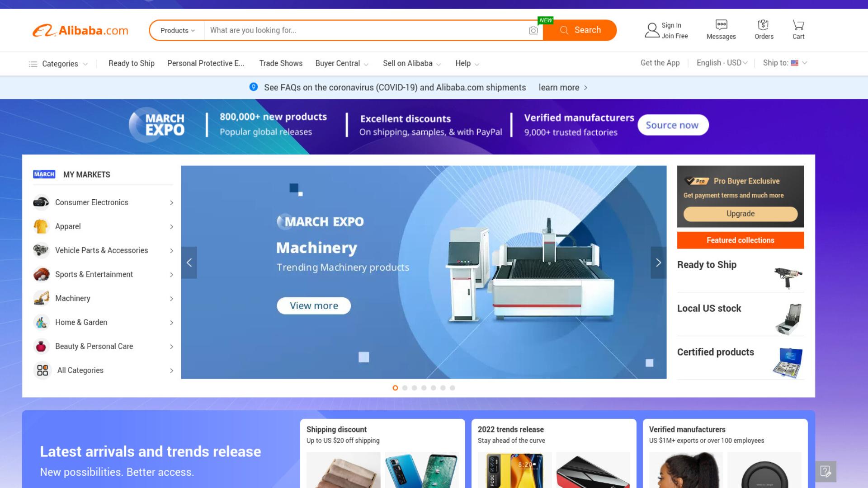Click the Home & Garden icon
This screenshot has height=488, width=868.
41,322
